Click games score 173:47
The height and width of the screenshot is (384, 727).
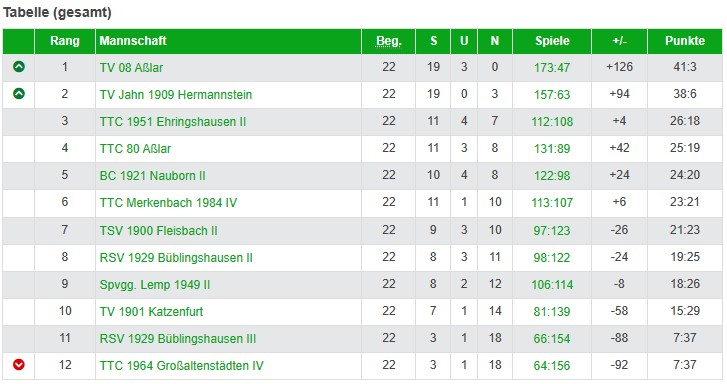(x=551, y=68)
